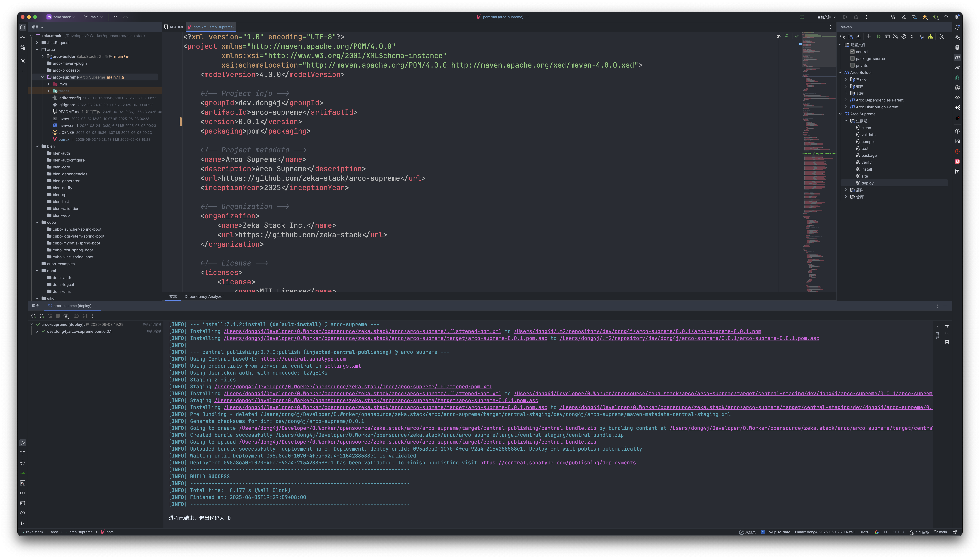Toggle reader mode eye icon in editor
The image size is (980, 559).
click(x=779, y=36)
